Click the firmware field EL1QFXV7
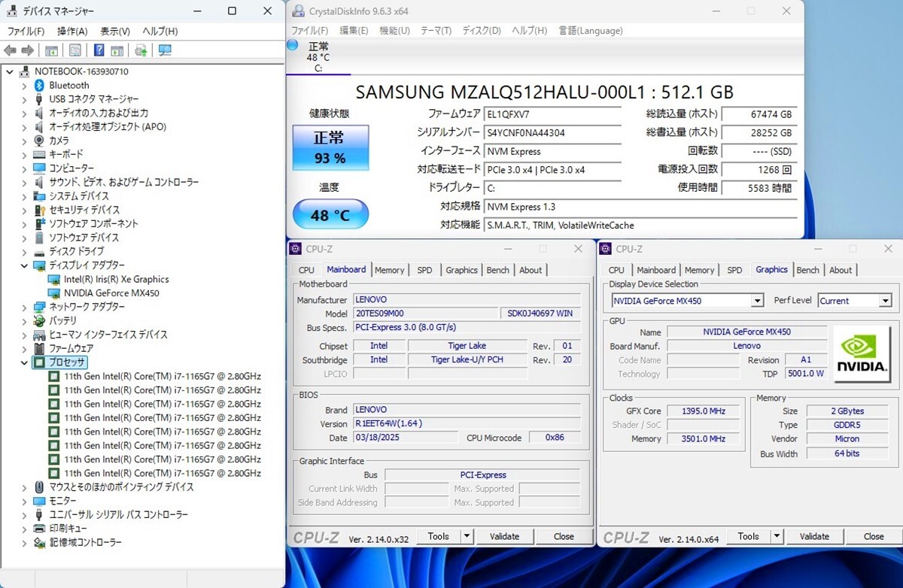The width and height of the screenshot is (903, 588). point(553,115)
